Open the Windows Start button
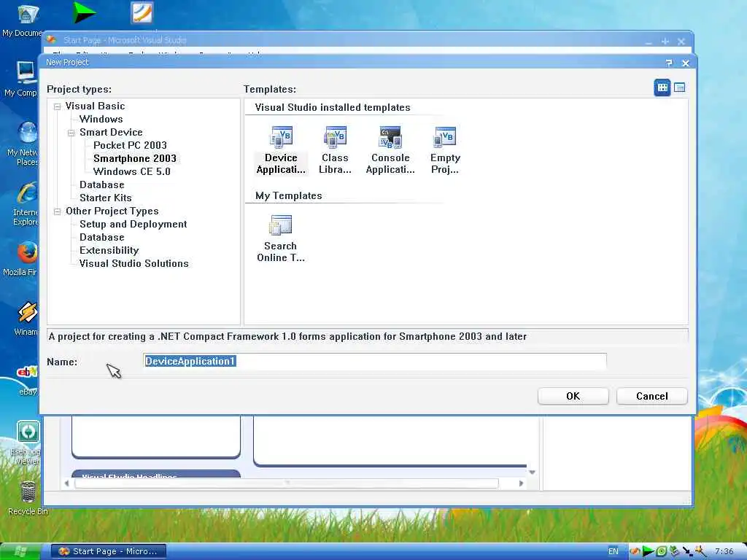 click(x=20, y=551)
